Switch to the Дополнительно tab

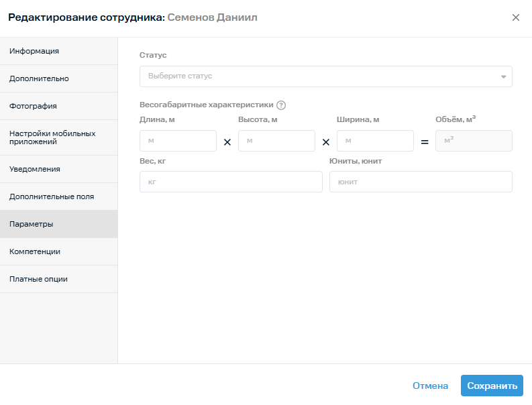[58, 78]
